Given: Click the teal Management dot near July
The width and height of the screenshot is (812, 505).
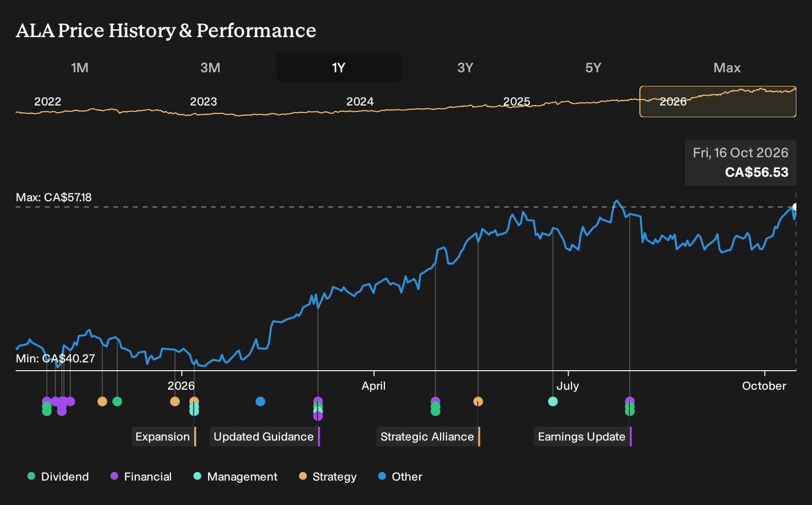Looking at the screenshot, I should 553,401.
